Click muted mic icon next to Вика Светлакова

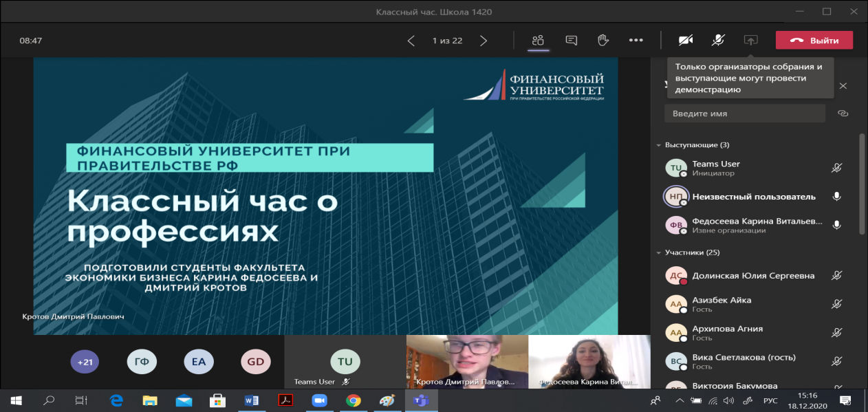(837, 361)
